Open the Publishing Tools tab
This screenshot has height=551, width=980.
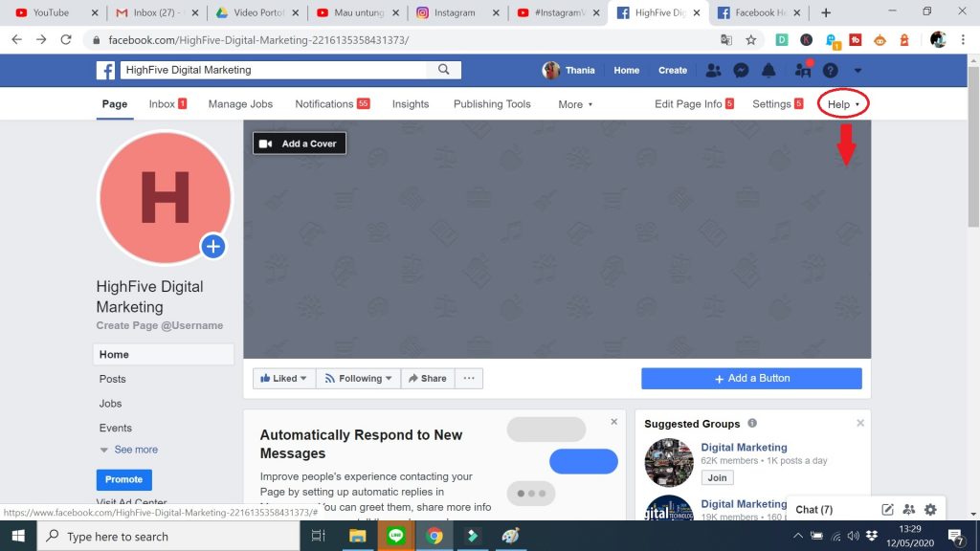pos(492,104)
